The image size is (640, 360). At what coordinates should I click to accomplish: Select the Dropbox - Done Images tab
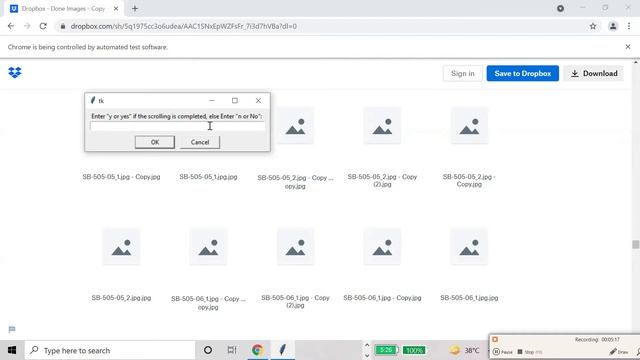63,9
